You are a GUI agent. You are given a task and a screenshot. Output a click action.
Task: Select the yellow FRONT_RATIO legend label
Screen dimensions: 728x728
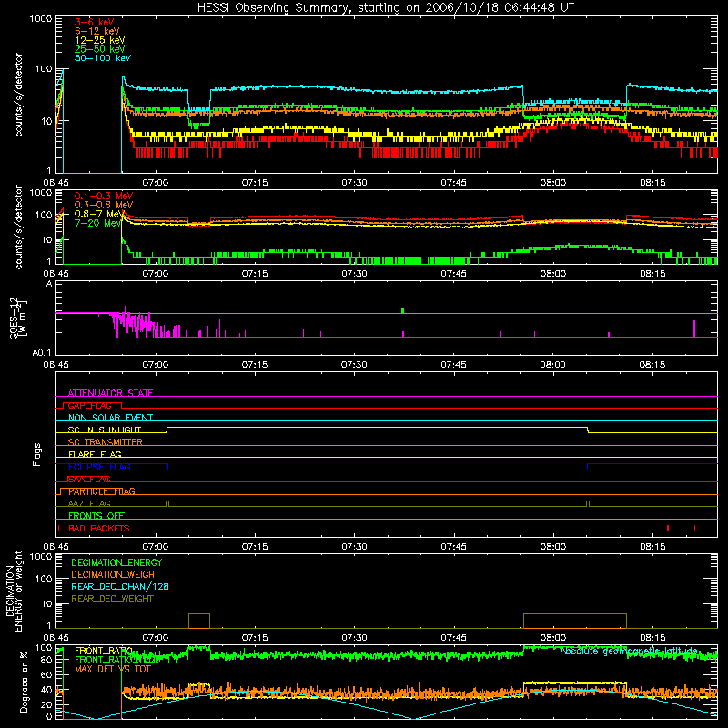point(104,651)
